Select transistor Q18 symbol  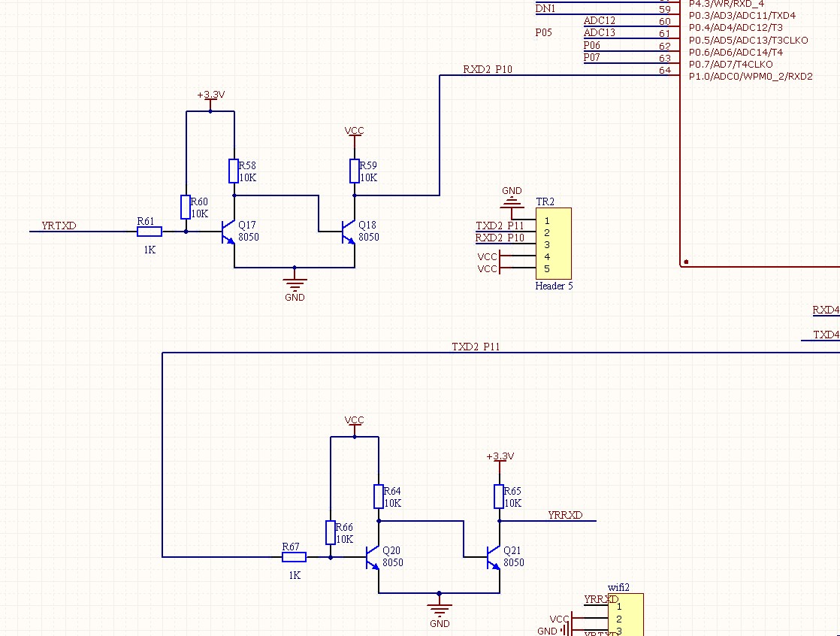pyautogui.click(x=349, y=232)
